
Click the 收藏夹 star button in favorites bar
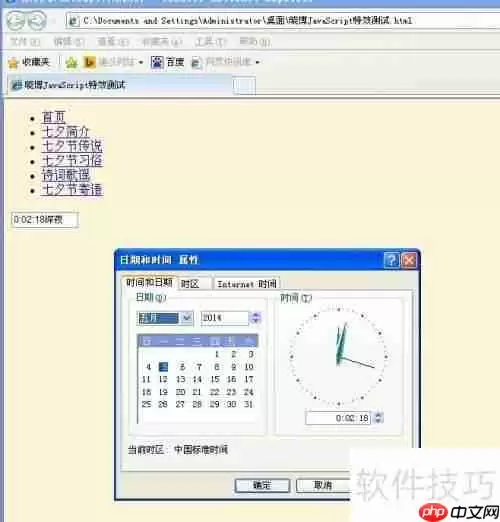point(29,62)
